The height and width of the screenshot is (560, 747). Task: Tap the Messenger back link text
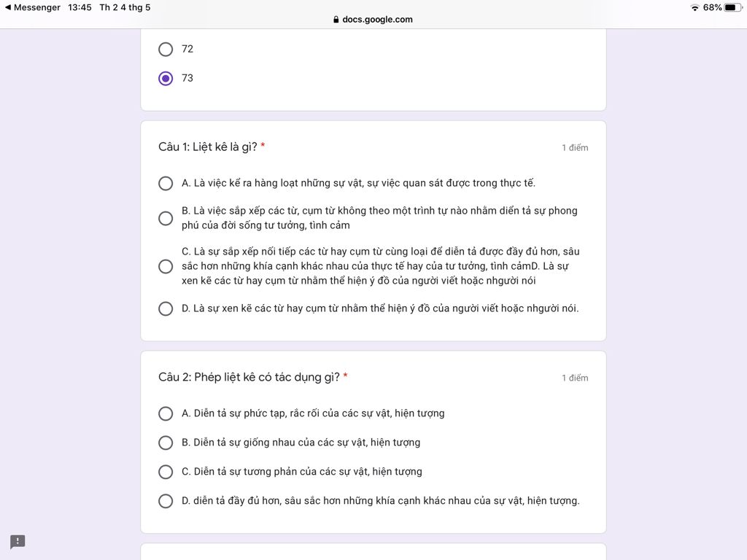tap(36, 7)
